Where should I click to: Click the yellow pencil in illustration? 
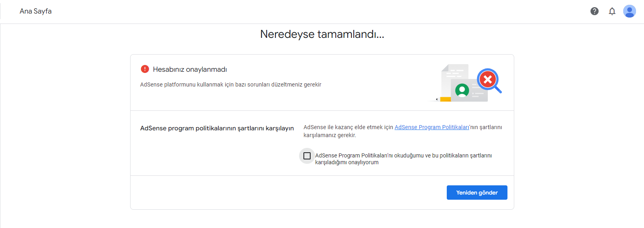point(444,99)
